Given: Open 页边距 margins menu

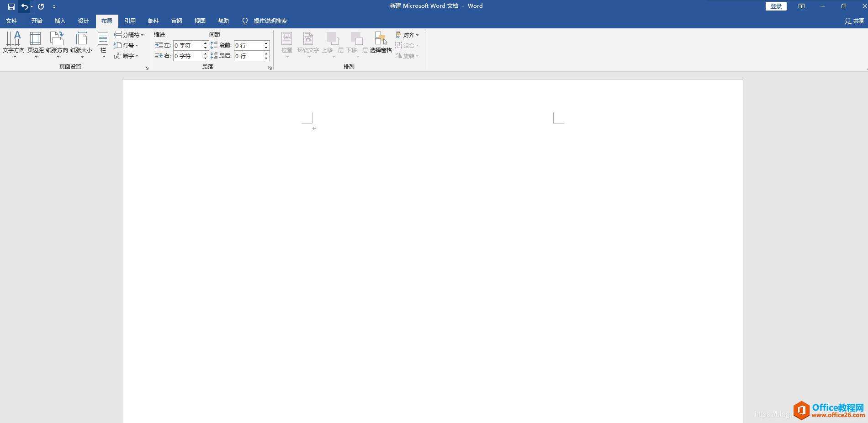Looking at the screenshot, I should 36,45.
